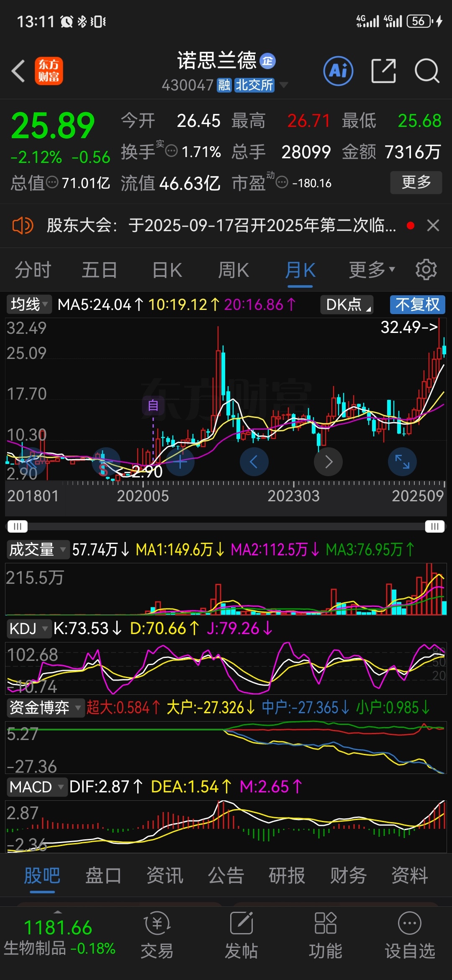The height and width of the screenshot is (980, 452).
Task: Tap the 北交所 exchange tag
Action: (x=254, y=85)
